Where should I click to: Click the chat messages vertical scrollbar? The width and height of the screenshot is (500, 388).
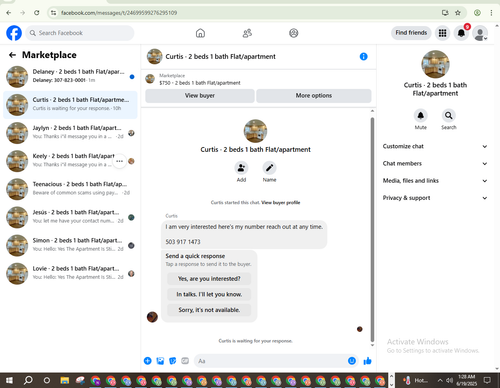point(372,229)
